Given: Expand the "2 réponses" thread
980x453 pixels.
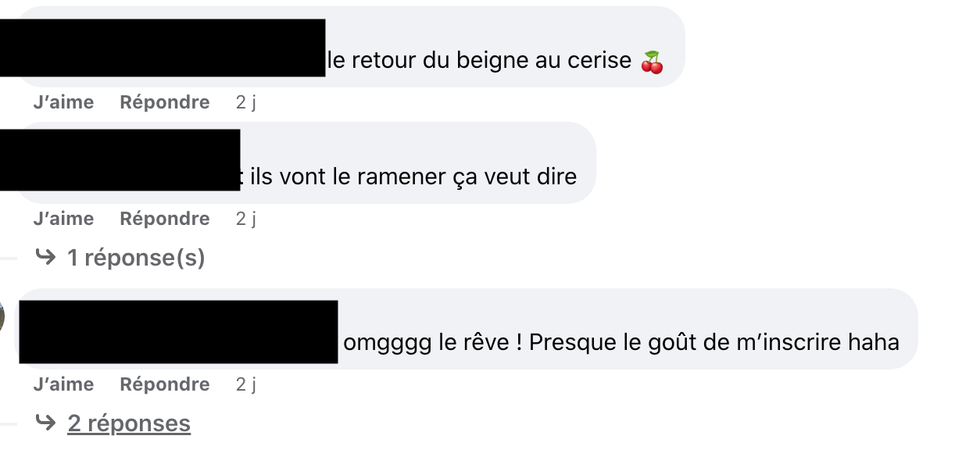Looking at the screenshot, I should point(129,423).
